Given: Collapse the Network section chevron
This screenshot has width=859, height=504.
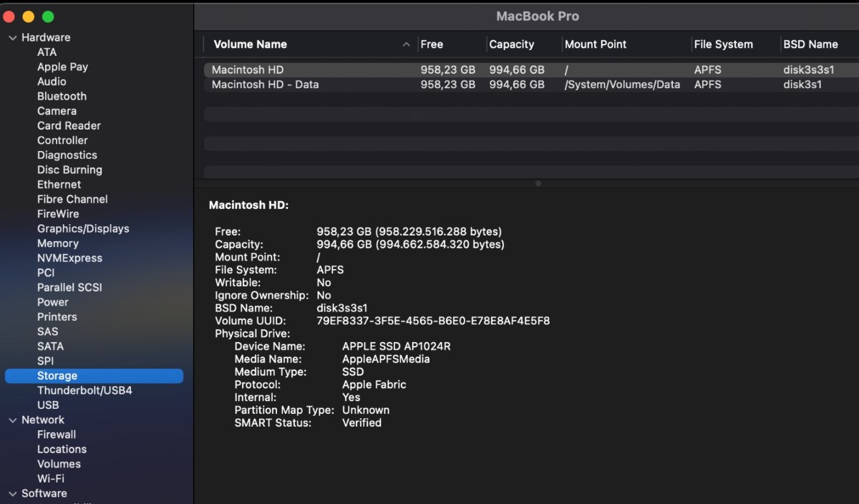Looking at the screenshot, I should point(12,420).
